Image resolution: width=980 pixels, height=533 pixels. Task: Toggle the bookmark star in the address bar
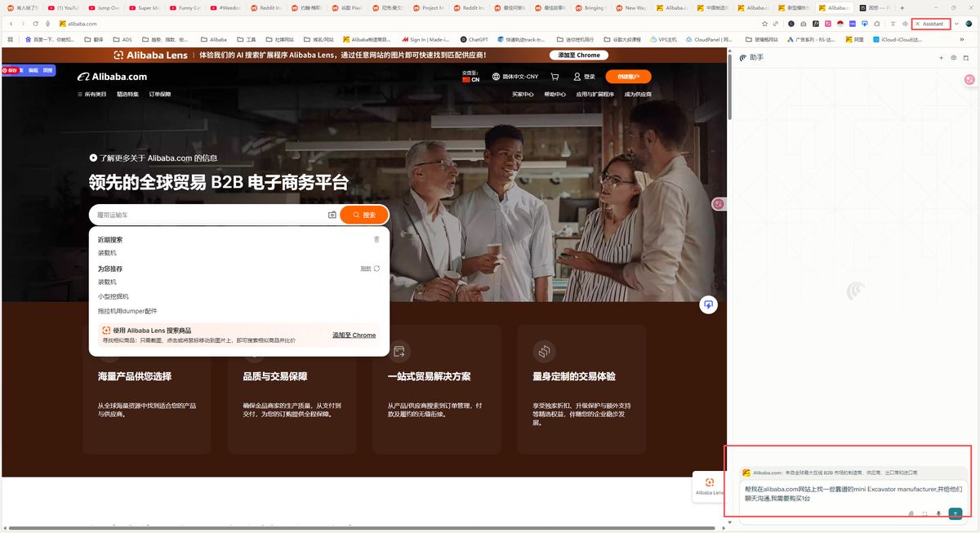pyautogui.click(x=764, y=24)
